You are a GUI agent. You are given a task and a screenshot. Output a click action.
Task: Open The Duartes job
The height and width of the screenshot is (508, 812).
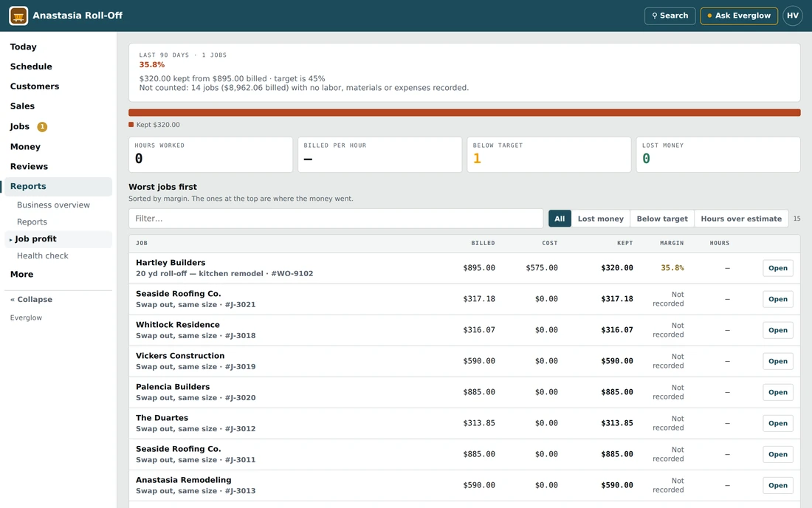click(x=778, y=423)
